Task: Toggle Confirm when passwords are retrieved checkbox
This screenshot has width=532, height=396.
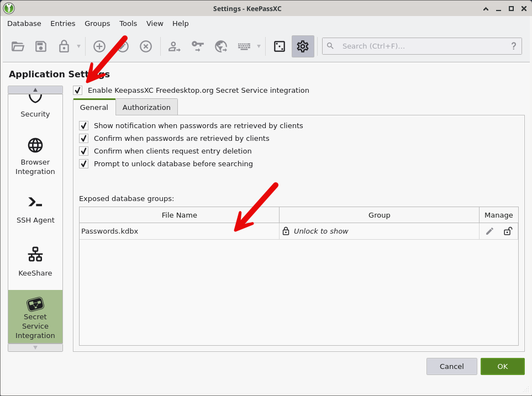Action: coord(84,138)
